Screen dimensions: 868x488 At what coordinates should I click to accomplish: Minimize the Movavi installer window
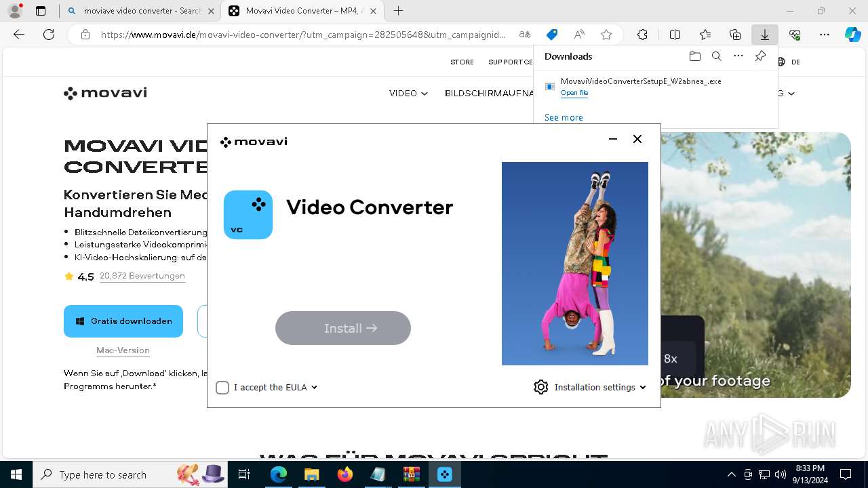point(613,139)
